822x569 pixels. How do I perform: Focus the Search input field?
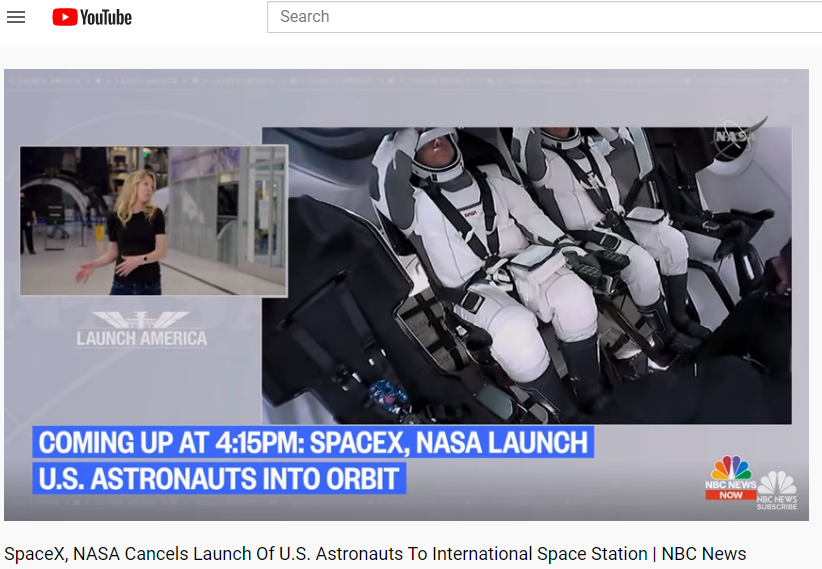click(544, 17)
